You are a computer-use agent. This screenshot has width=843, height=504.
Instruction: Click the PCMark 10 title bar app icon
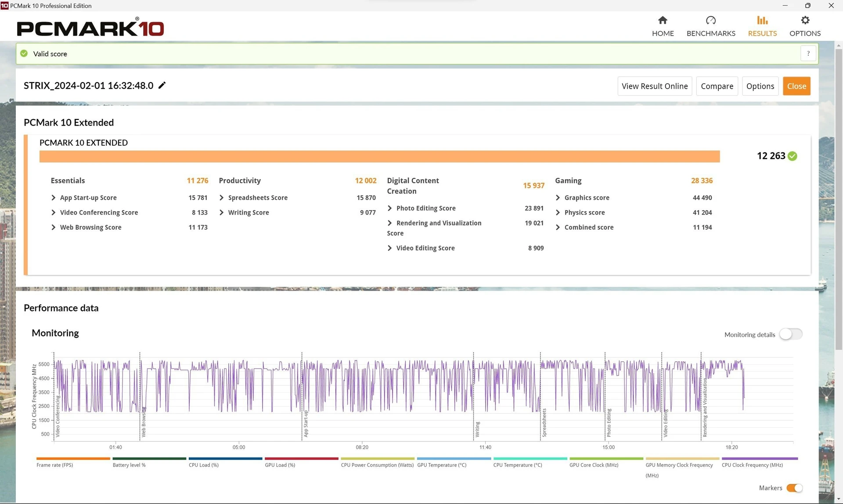4,6
